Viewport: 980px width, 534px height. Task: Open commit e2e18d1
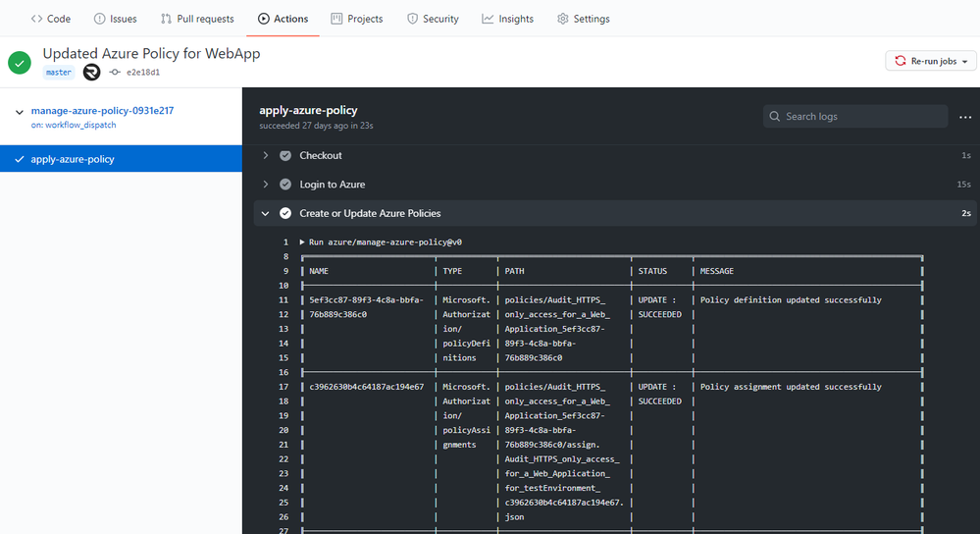(x=143, y=72)
